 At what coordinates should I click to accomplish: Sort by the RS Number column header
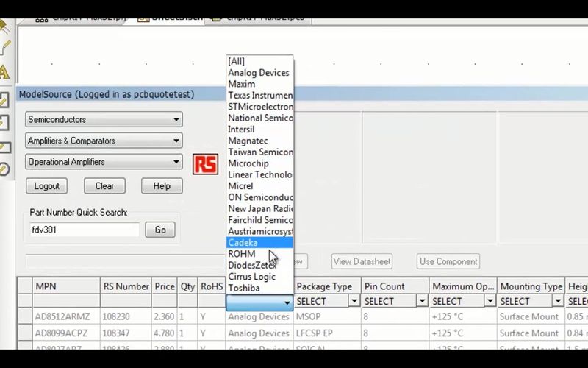pyautogui.click(x=126, y=286)
